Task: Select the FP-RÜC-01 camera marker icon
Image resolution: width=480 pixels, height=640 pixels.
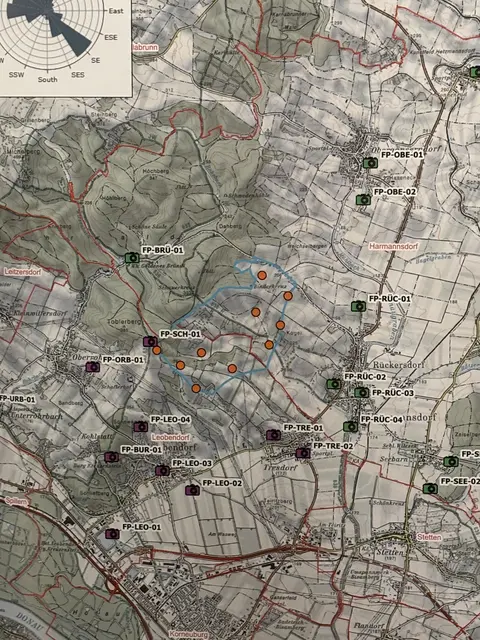Action: coord(358,306)
